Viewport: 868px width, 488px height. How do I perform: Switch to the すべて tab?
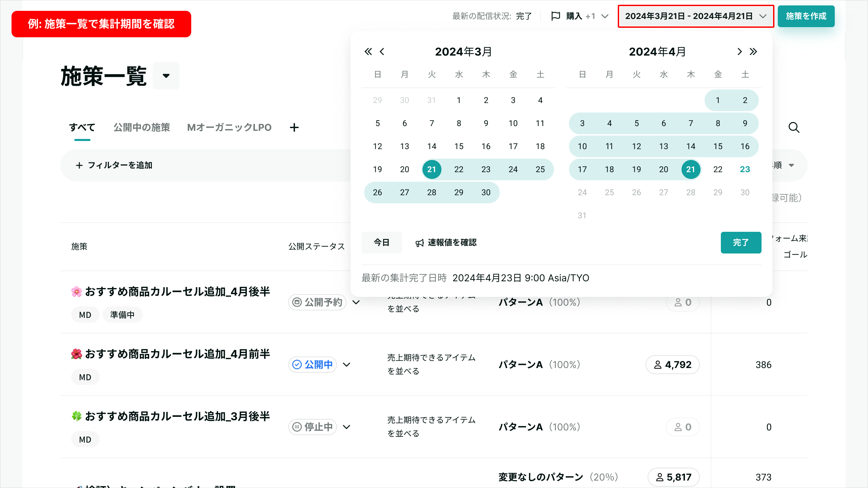point(82,127)
